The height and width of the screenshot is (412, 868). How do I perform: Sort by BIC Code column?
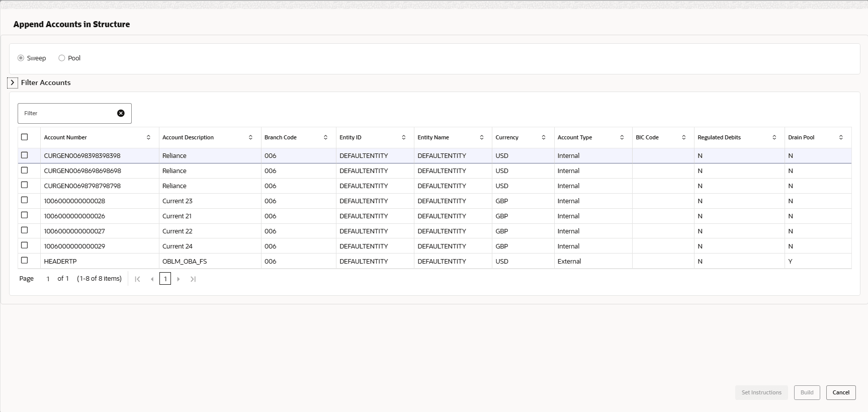pyautogui.click(x=684, y=137)
